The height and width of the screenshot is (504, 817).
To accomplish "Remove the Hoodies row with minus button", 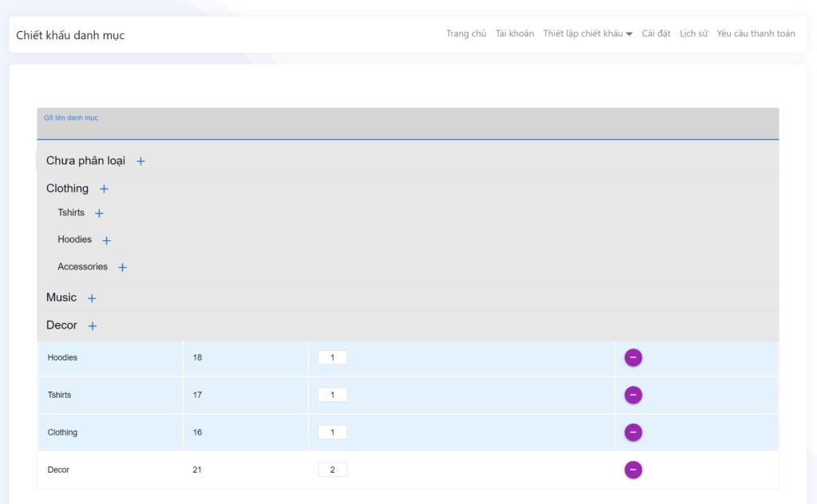I will [x=633, y=358].
